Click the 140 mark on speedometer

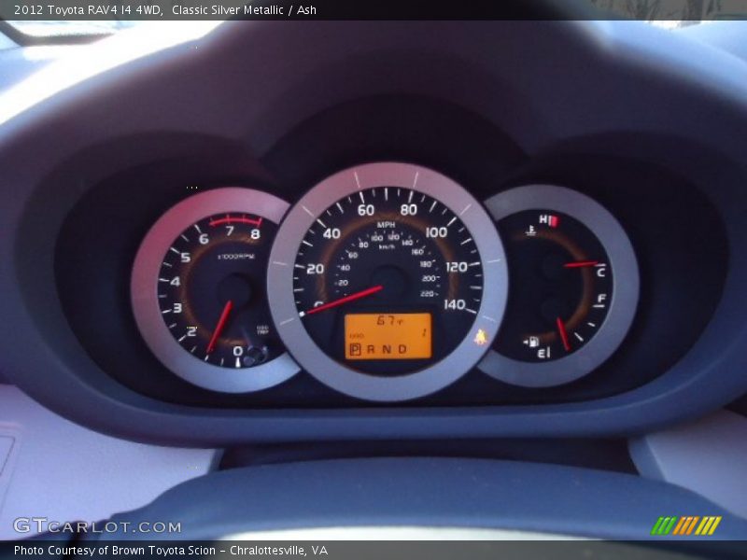(454, 303)
